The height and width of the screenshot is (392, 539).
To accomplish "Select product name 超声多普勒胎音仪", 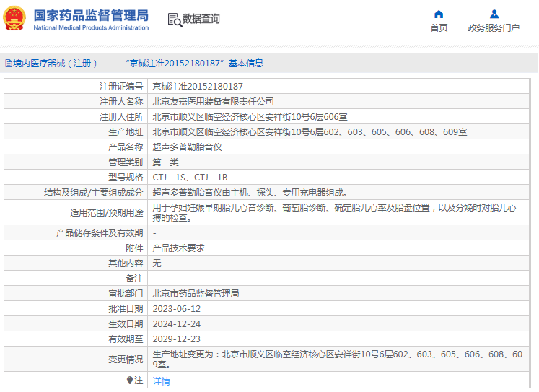I will point(187,147).
